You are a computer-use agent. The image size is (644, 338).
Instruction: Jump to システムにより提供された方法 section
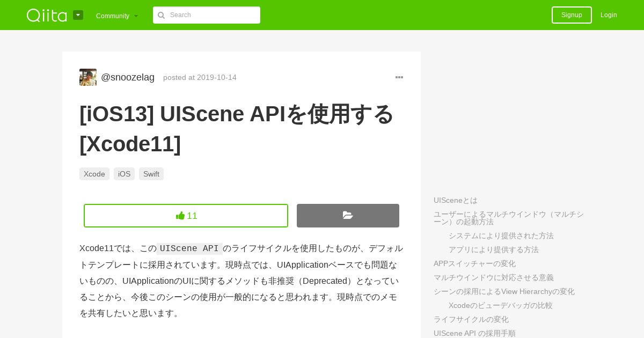[x=501, y=236]
